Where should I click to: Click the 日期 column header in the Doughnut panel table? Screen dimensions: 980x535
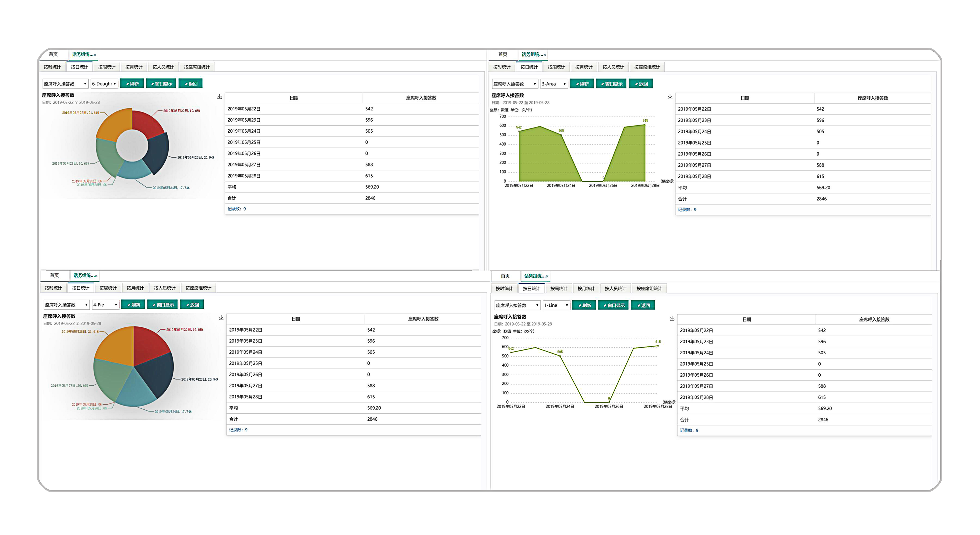tap(294, 98)
